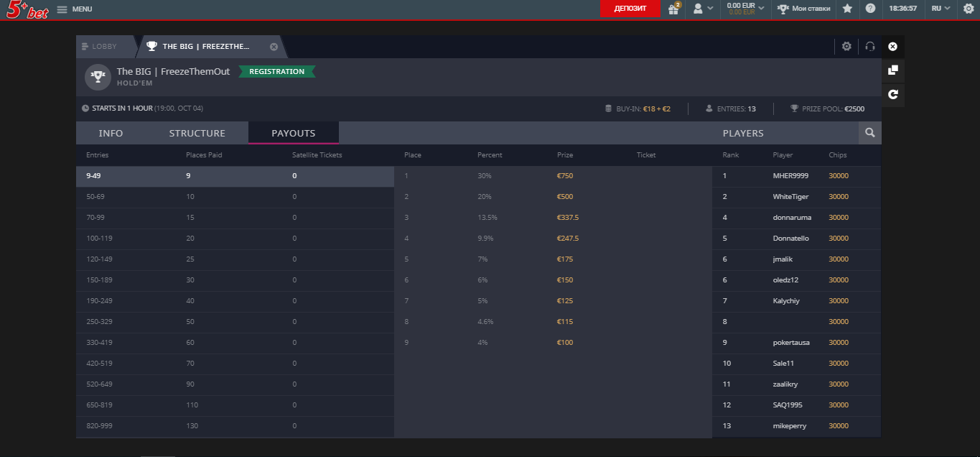Click the tournament trophy badge icon

coord(98,77)
